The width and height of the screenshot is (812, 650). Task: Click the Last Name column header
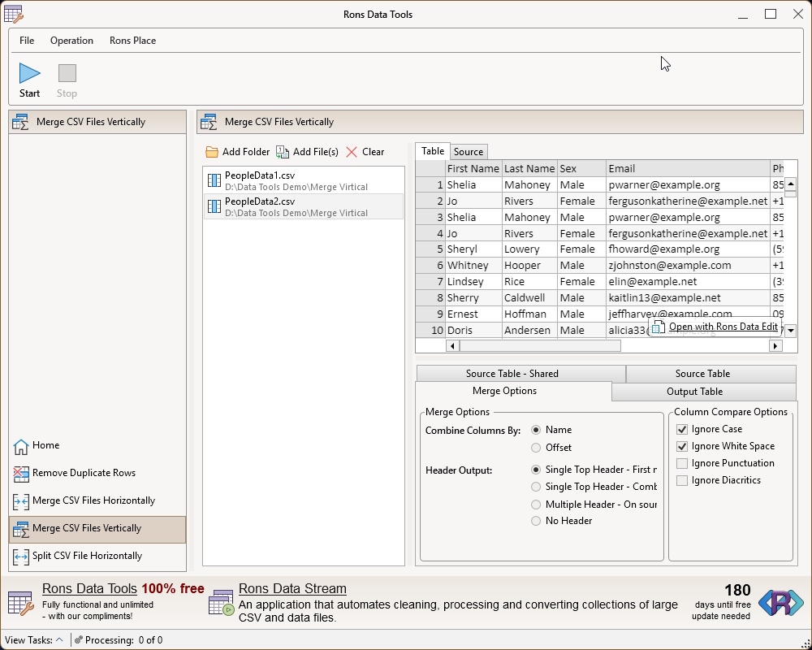pyautogui.click(x=529, y=168)
